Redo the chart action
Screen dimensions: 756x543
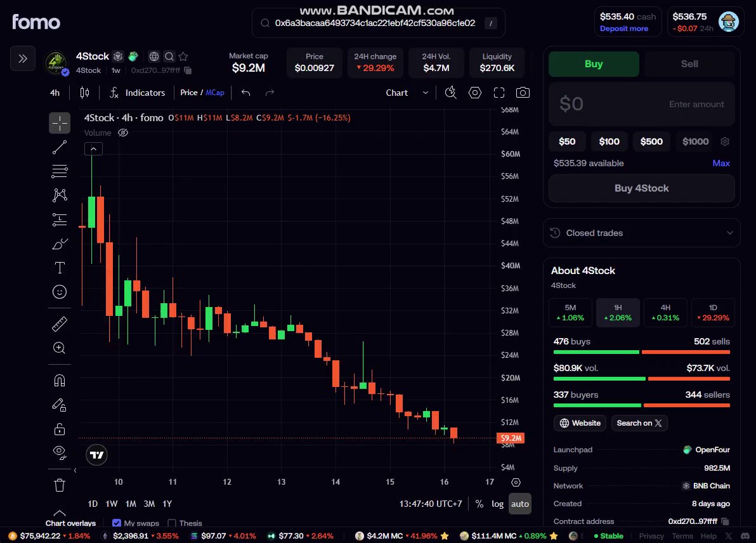point(270,93)
